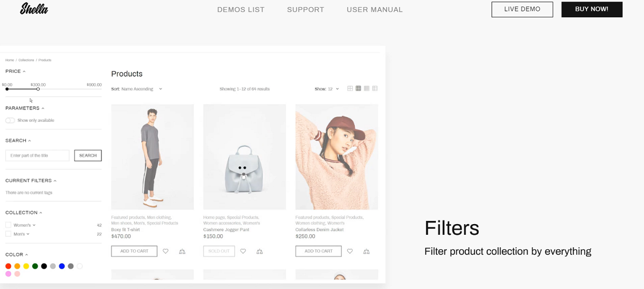644x289 pixels.
Task: Check the Women's collection checkbox
Action: point(8,225)
